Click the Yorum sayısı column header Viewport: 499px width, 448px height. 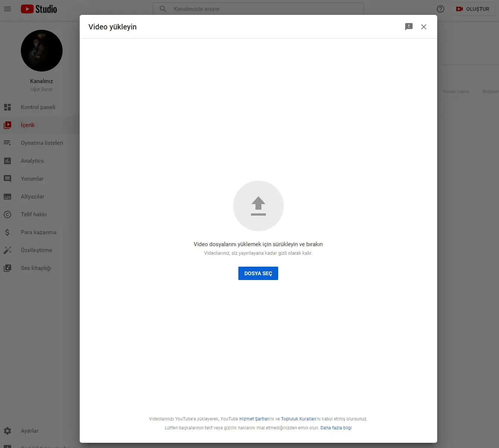456,92
